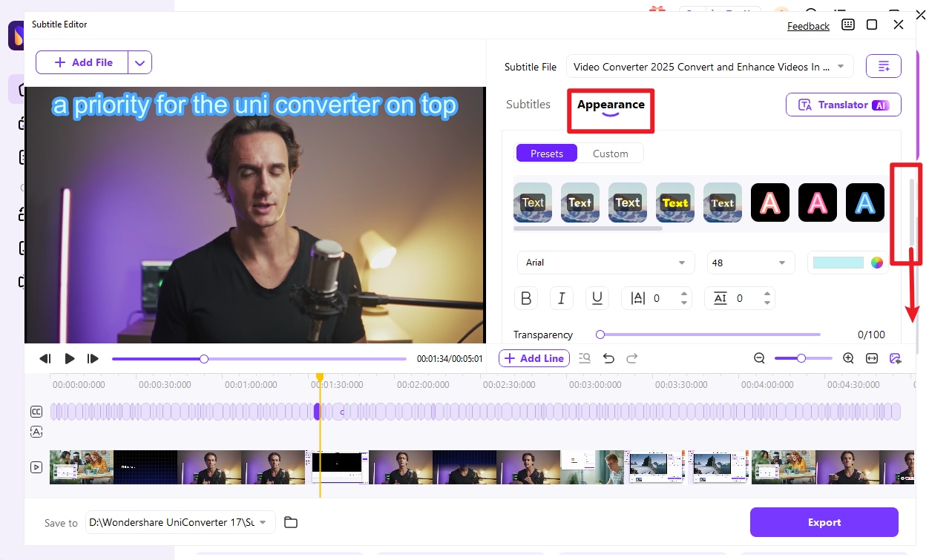Click the zoom in icon on the timeline toolbar

point(848,358)
